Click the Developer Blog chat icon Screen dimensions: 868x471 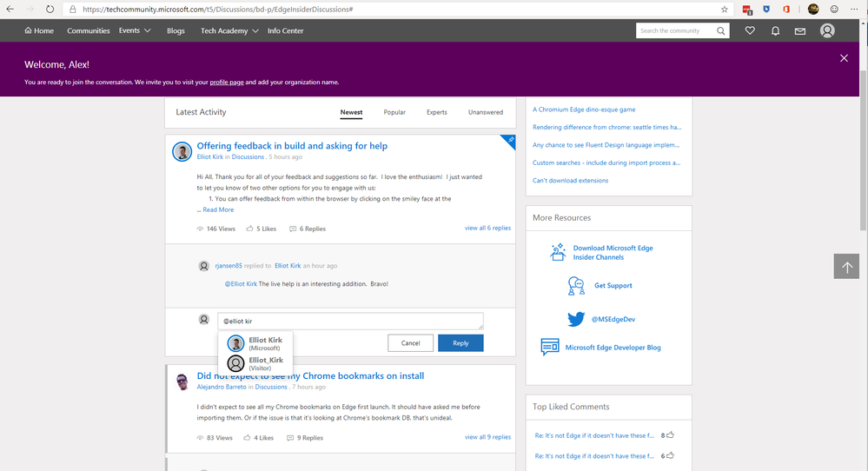click(550, 347)
